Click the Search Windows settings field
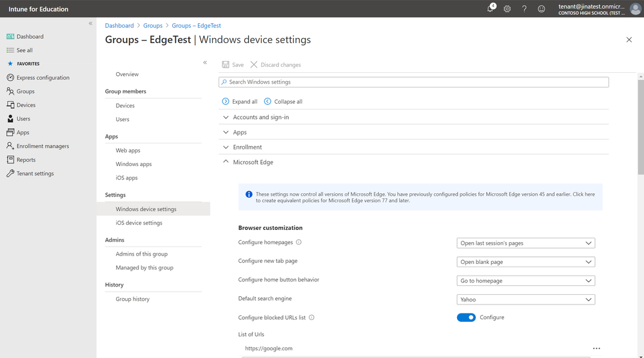This screenshot has height=358, width=644. click(413, 82)
